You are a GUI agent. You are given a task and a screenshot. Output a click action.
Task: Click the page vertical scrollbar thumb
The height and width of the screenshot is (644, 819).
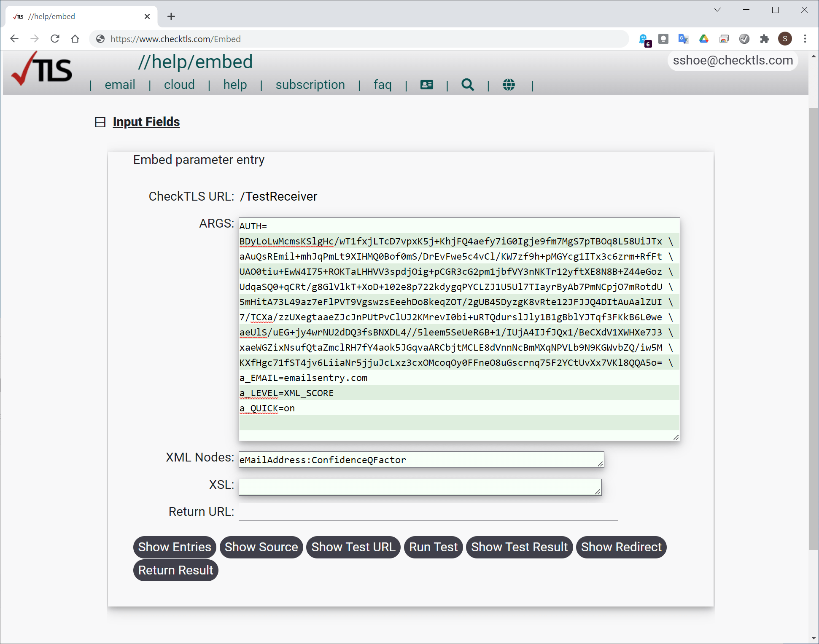click(x=813, y=329)
